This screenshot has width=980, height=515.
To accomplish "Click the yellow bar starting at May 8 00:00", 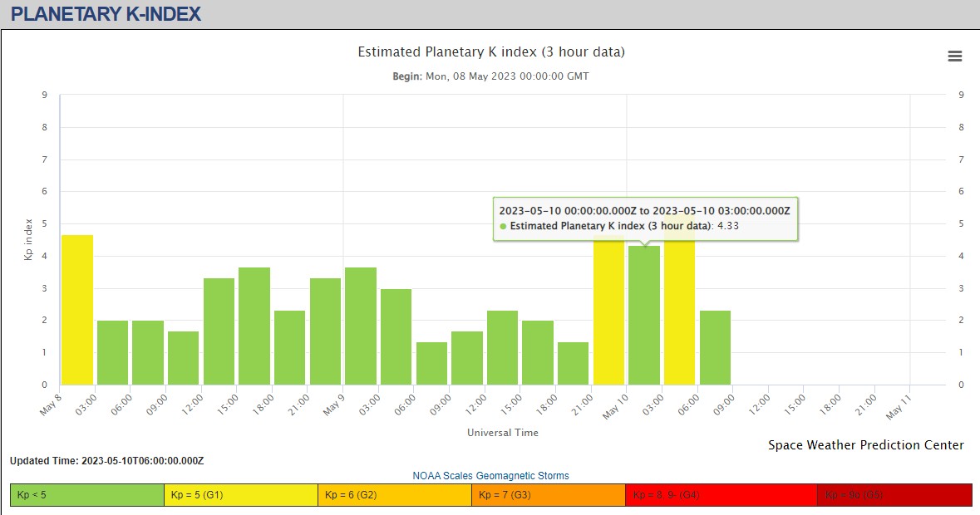I will (77, 309).
